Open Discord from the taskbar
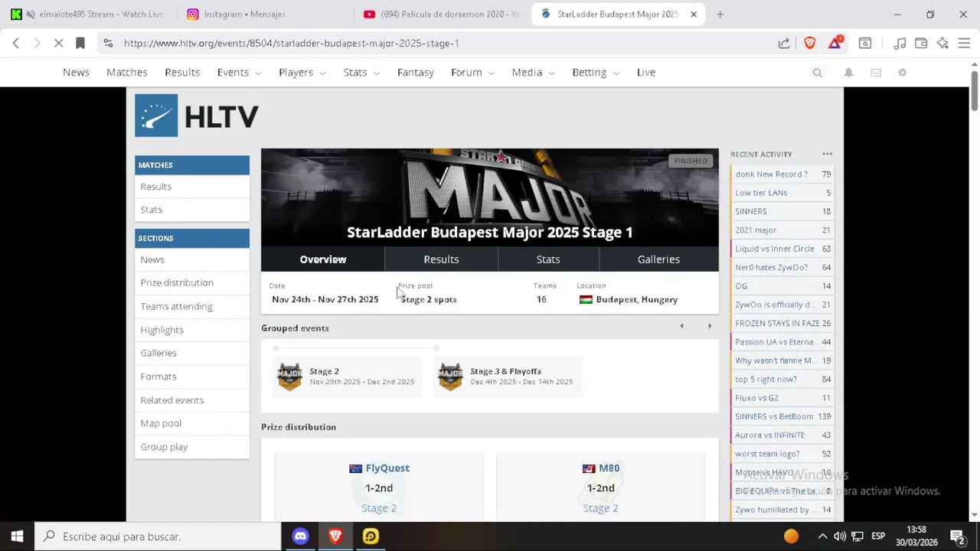Image resolution: width=980 pixels, height=551 pixels. pyautogui.click(x=300, y=536)
